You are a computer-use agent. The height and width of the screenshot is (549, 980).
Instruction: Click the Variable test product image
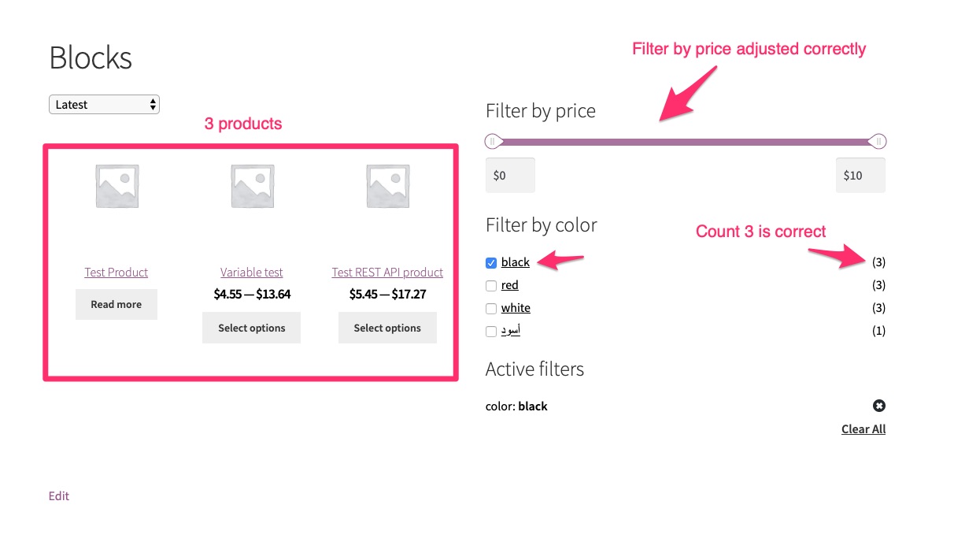click(x=251, y=185)
